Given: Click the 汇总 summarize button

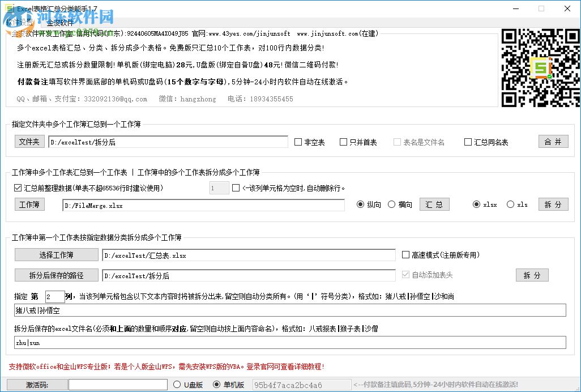Looking at the screenshot, I should pos(434,204).
